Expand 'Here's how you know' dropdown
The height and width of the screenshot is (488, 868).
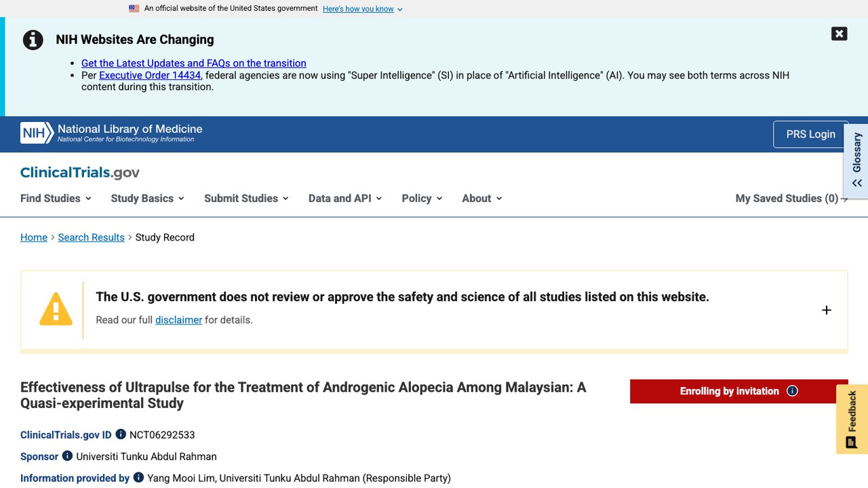(x=363, y=9)
